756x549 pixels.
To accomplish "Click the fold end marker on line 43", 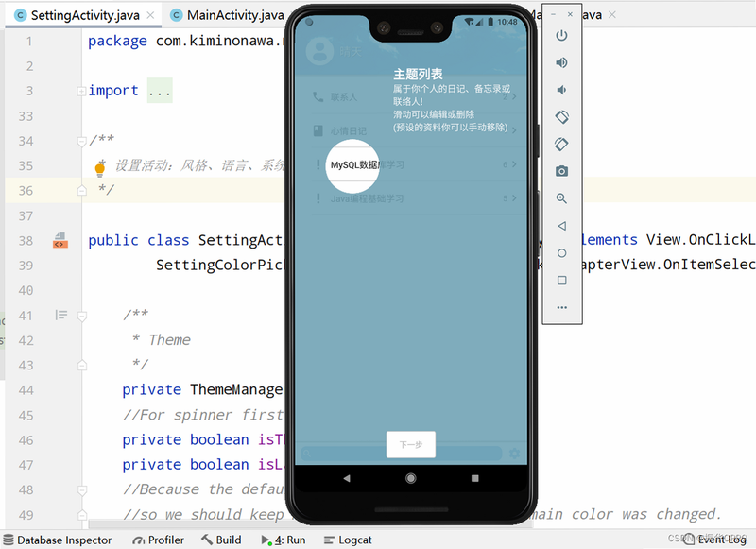I will coord(82,366).
